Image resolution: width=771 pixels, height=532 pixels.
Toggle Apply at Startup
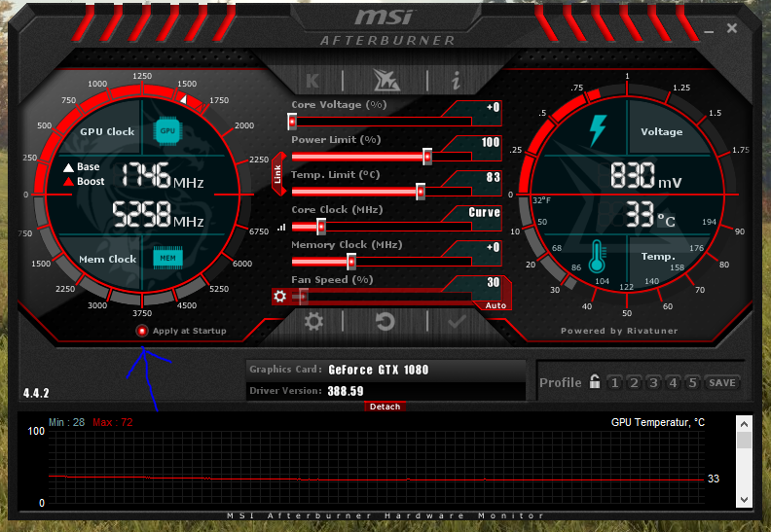142,331
